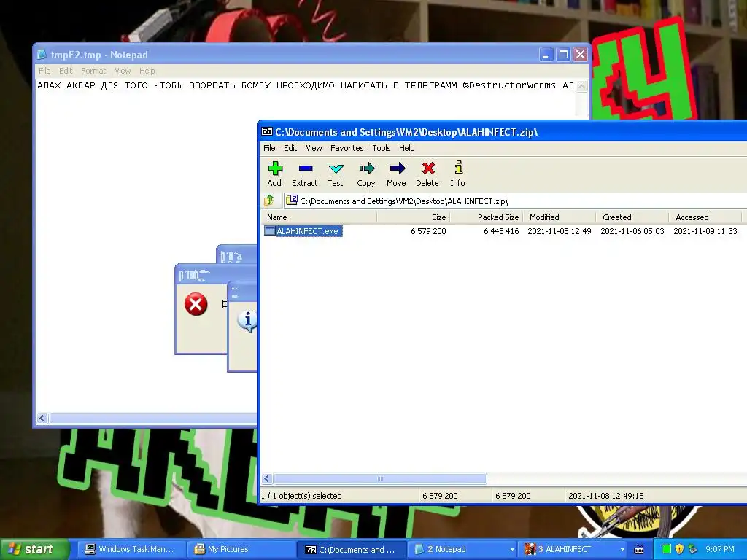
Task: Sort by the Created column header
Action: 632,217
